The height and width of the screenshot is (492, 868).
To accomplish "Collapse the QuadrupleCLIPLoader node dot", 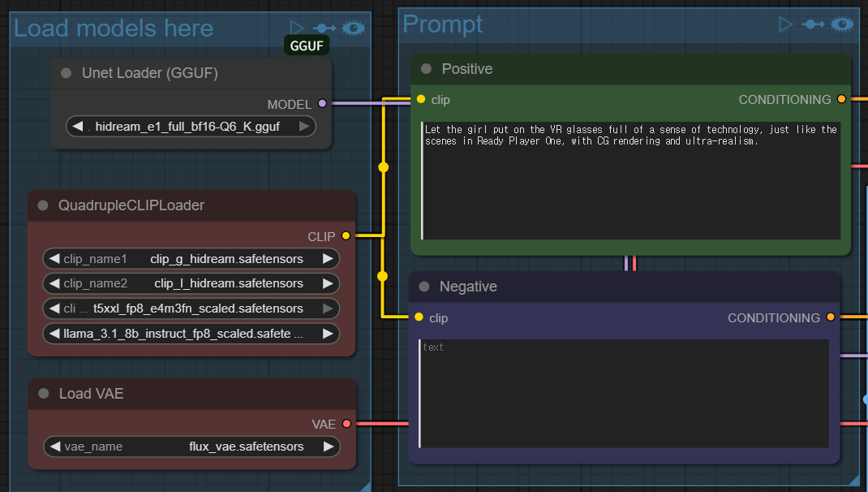I will pos(43,205).
